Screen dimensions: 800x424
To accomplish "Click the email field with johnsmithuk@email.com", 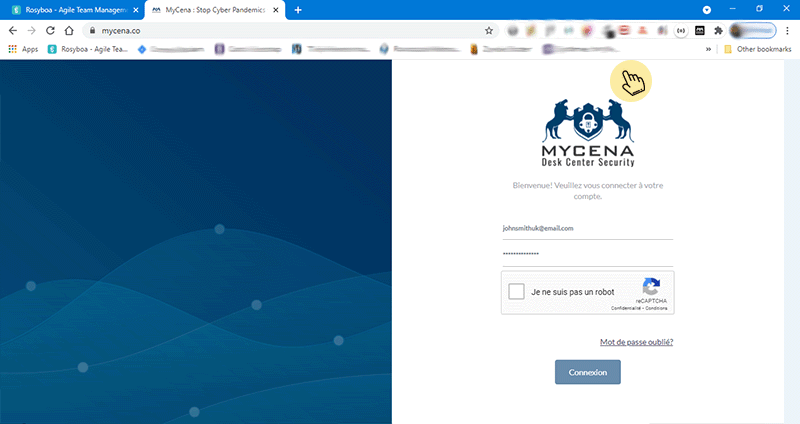I will (587, 228).
